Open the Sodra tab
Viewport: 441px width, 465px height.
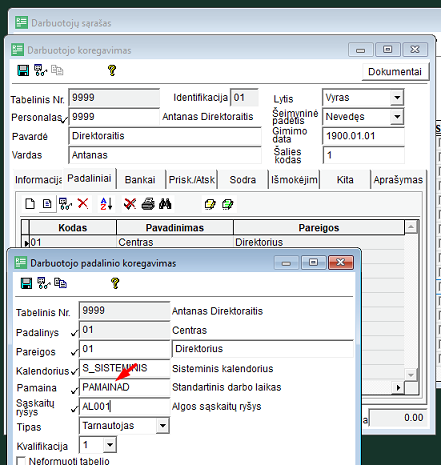243,180
